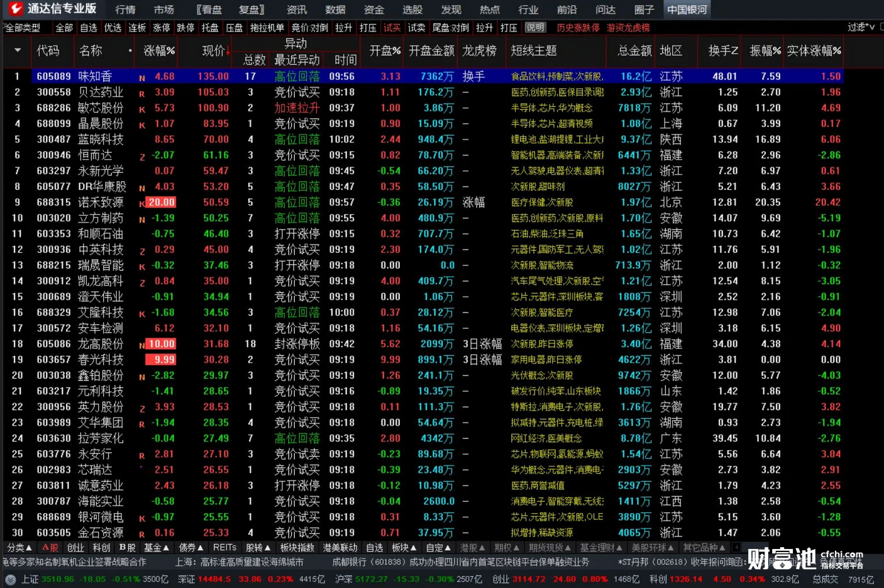Sort by the 总金额 column header
The image size is (884, 588).
click(x=634, y=51)
